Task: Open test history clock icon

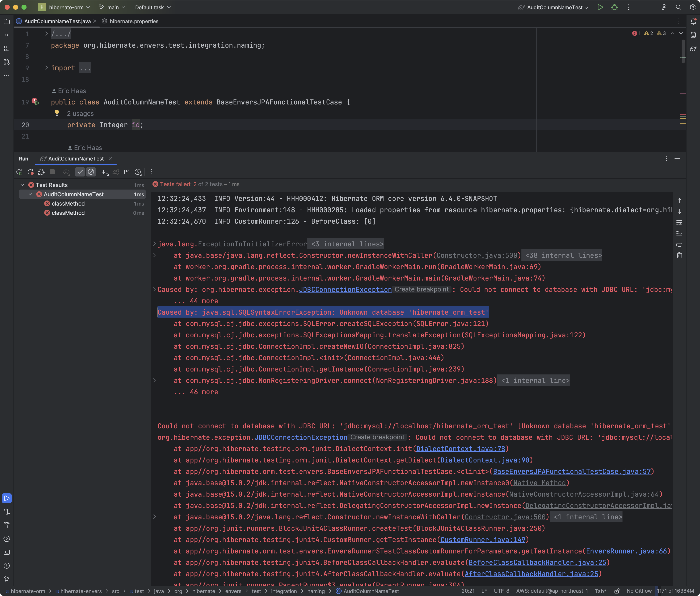Action: pos(138,172)
